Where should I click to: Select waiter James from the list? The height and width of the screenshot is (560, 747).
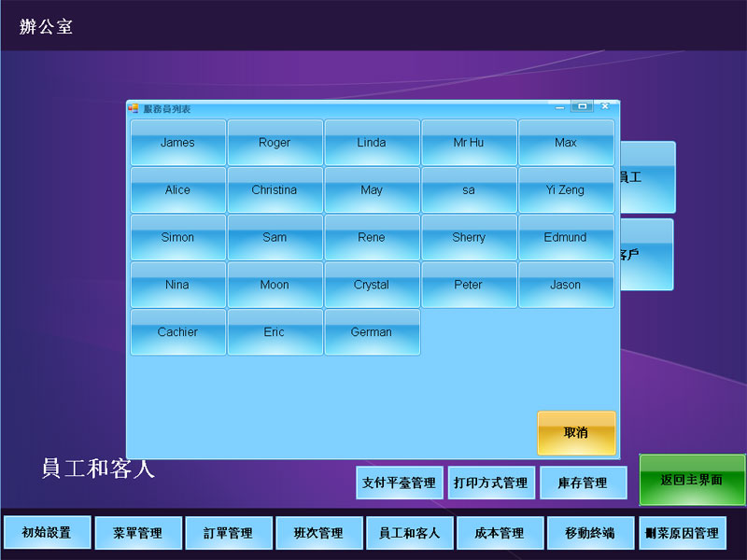[177, 143]
